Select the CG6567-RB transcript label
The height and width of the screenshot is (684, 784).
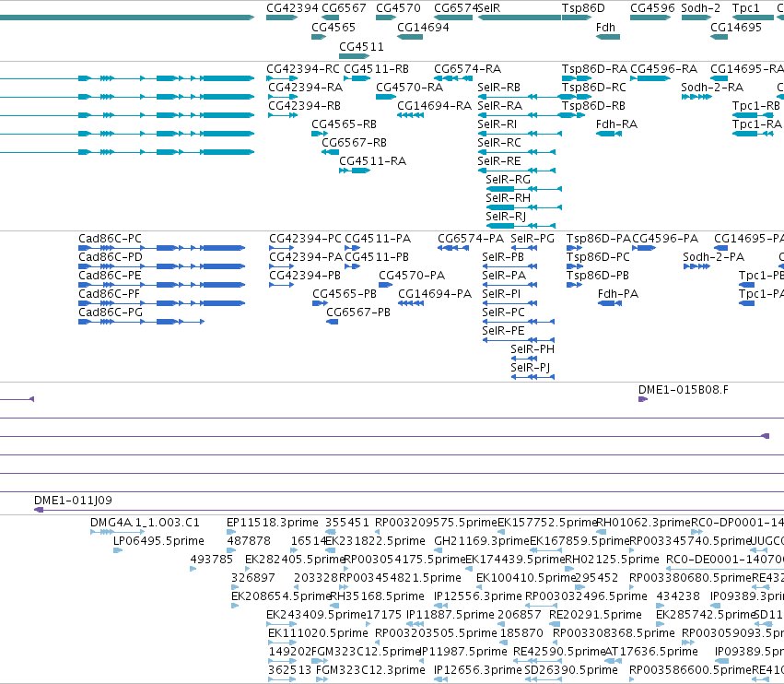pyautogui.click(x=354, y=143)
